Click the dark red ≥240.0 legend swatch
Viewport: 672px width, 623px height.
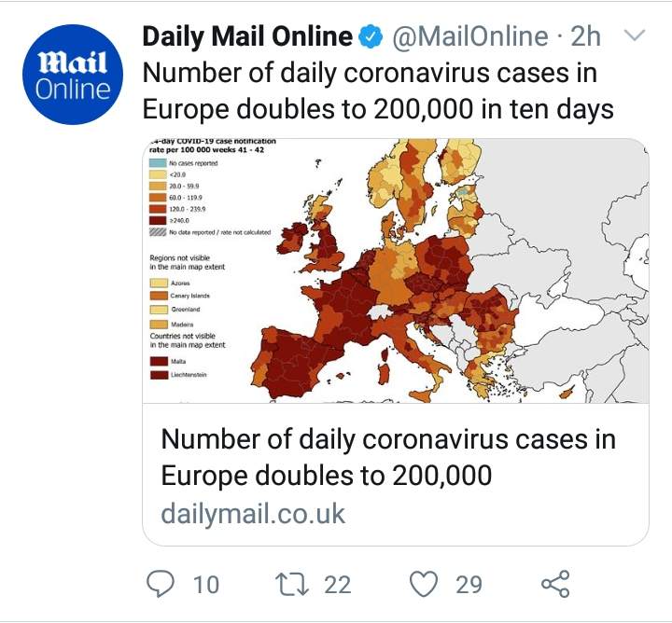click(x=158, y=221)
